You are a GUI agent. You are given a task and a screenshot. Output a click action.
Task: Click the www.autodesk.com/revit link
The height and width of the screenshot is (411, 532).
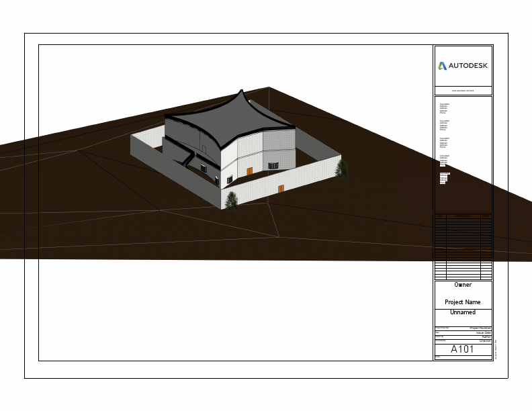click(x=463, y=91)
